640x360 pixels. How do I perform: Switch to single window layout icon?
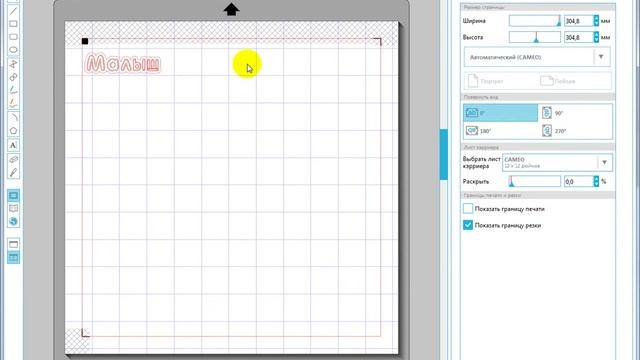[13, 244]
